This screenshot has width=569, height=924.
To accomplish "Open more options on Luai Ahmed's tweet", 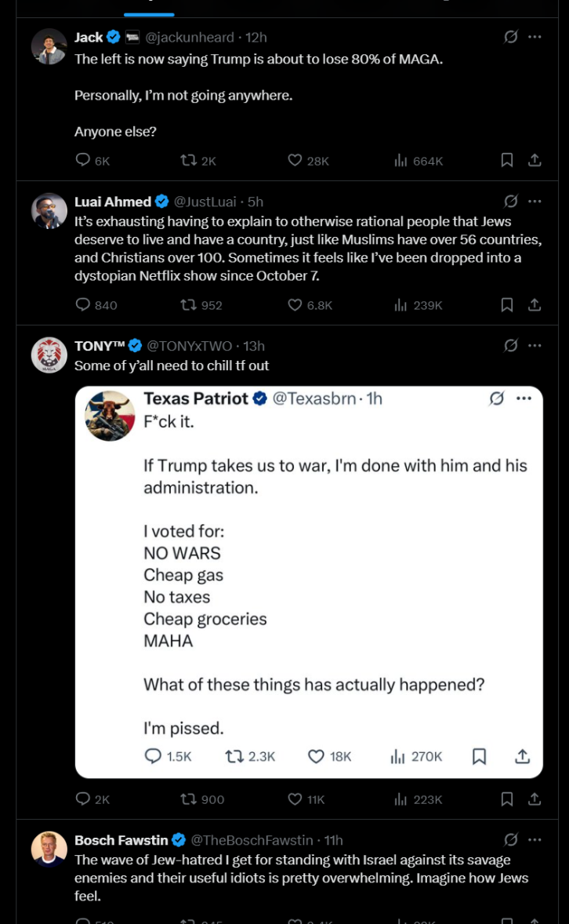I will (x=535, y=202).
